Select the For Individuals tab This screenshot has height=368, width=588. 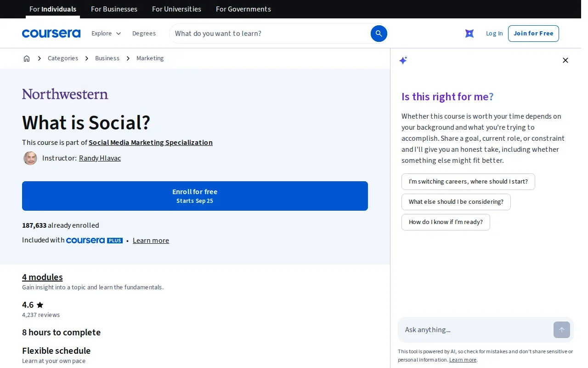(53, 9)
